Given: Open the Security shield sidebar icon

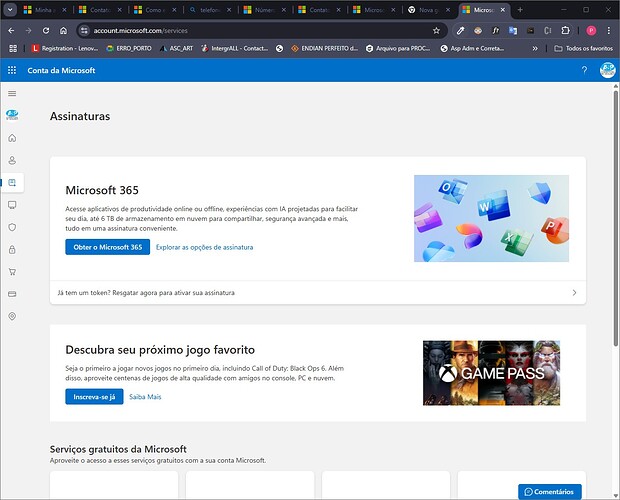Looking at the screenshot, I should pos(12,227).
